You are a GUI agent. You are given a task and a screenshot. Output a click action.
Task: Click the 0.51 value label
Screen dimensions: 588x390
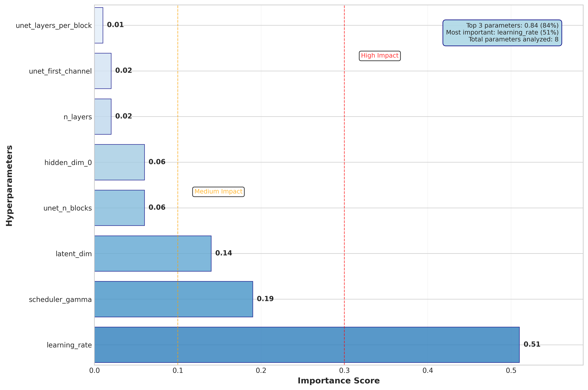[532, 344]
